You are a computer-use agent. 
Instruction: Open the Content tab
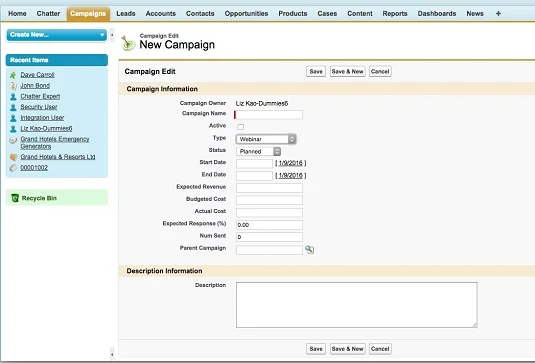(x=360, y=14)
